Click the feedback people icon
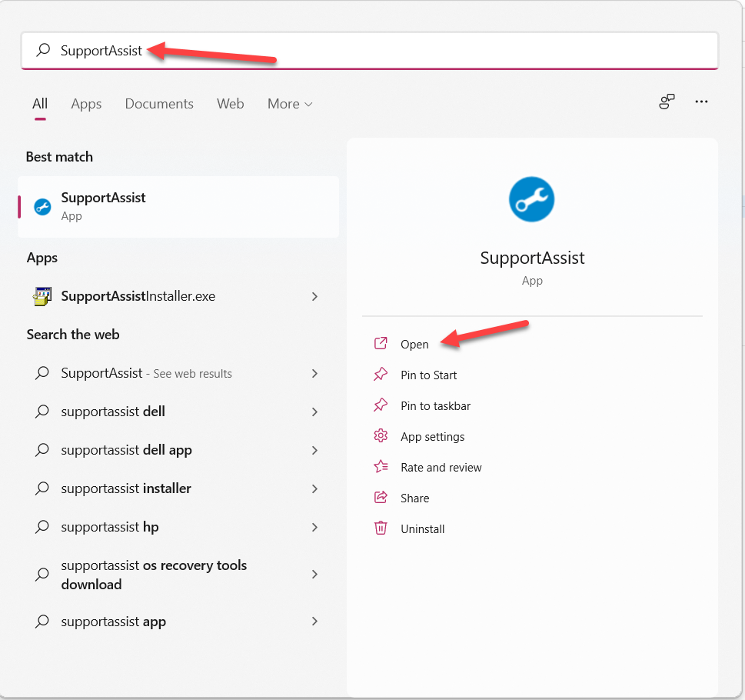Screen dimensions: 745x700 pos(667,102)
